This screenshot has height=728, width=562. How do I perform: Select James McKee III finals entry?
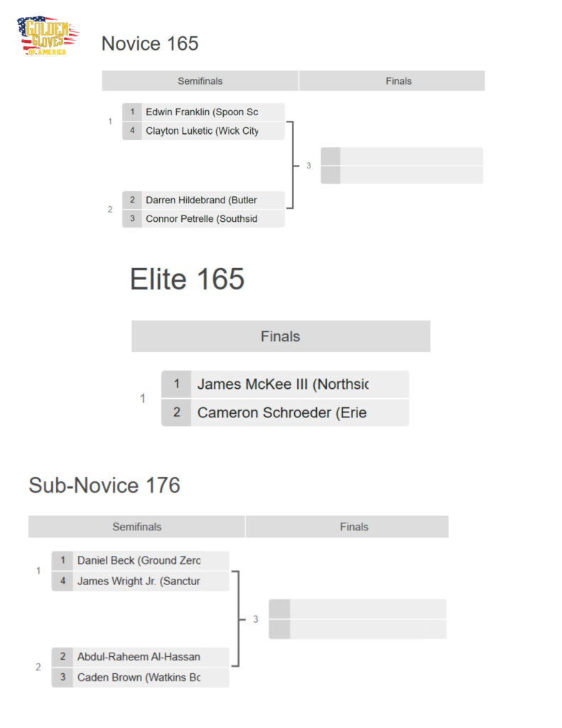point(284,385)
